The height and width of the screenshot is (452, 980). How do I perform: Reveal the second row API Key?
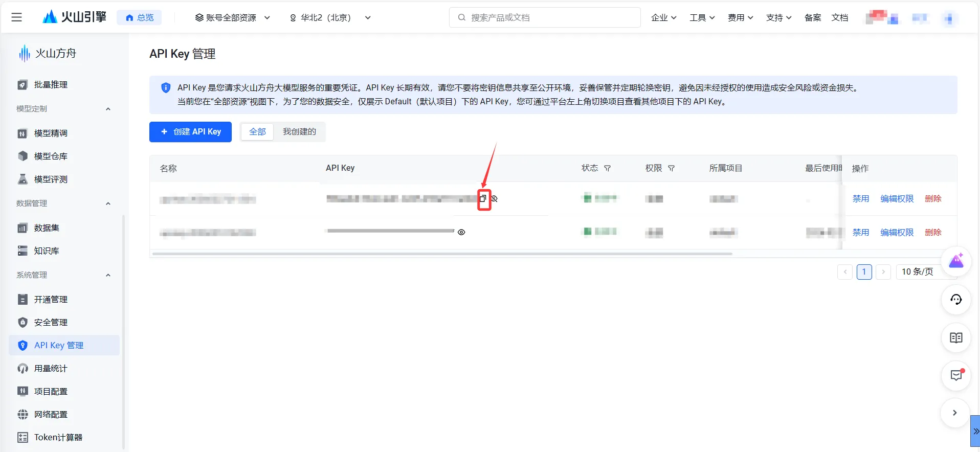pos(461,232)
